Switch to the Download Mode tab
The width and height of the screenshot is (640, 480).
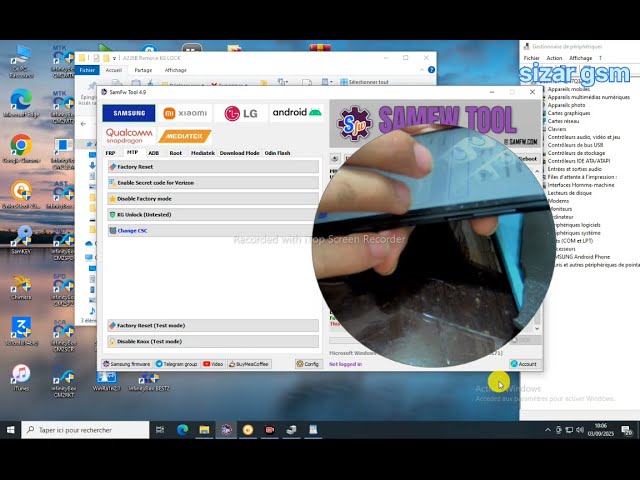[239, 153]
